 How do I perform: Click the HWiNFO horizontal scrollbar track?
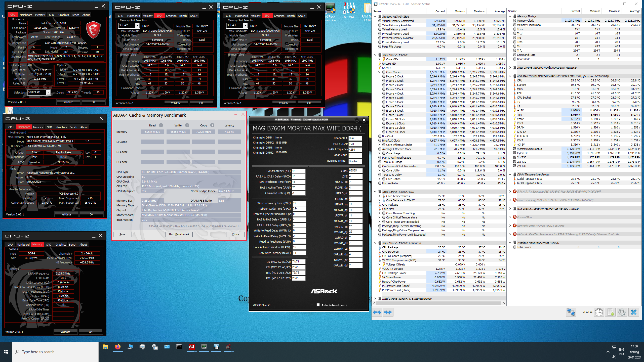point(439,303)
